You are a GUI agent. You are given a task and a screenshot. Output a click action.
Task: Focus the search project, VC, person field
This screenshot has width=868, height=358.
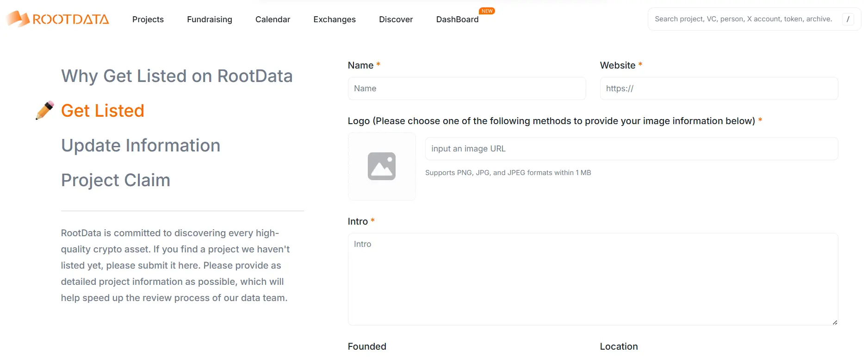(743, 19)
